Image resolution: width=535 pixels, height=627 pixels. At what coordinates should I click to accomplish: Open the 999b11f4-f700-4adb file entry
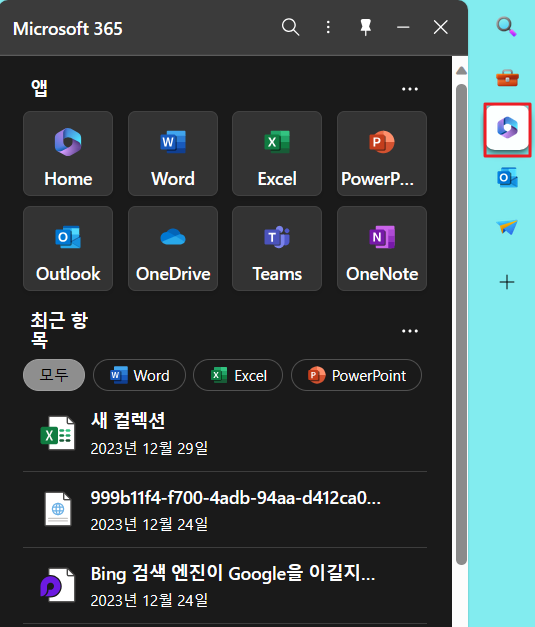(225, 510)
